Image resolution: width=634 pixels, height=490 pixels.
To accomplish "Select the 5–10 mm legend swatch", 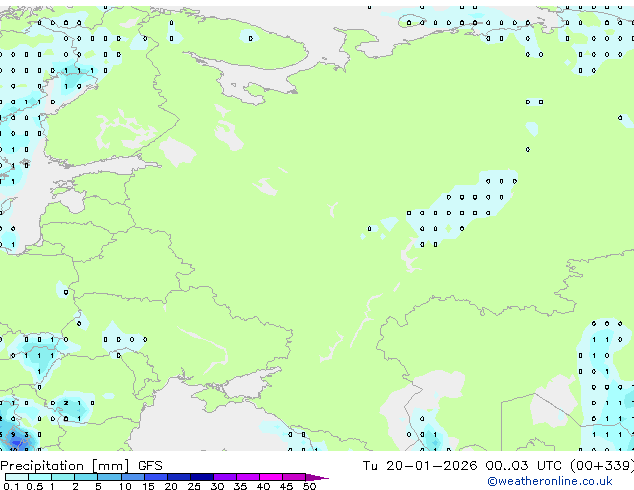I will point(109,477).
